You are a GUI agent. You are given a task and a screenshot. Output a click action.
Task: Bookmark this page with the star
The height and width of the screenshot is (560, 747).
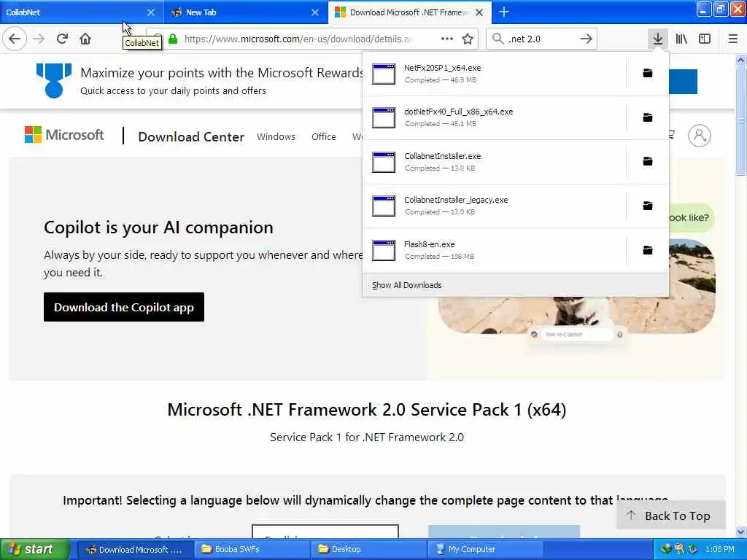468,39
